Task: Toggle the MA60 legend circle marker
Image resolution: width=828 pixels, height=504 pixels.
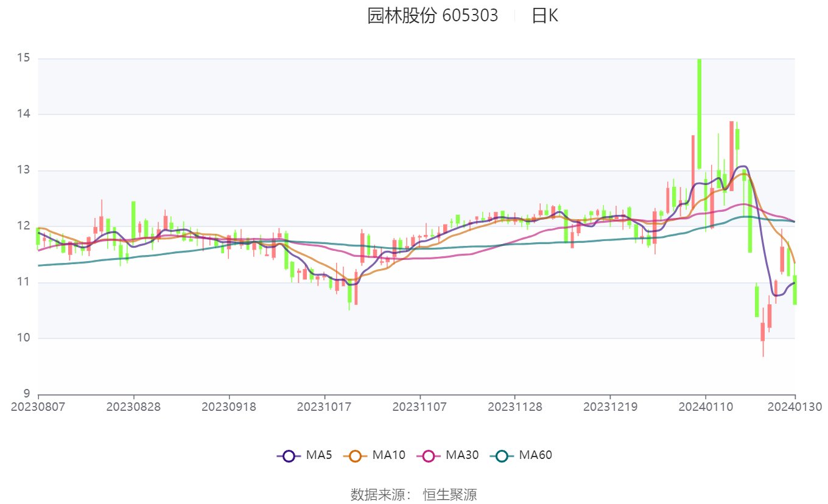Action: coord(502,455)
